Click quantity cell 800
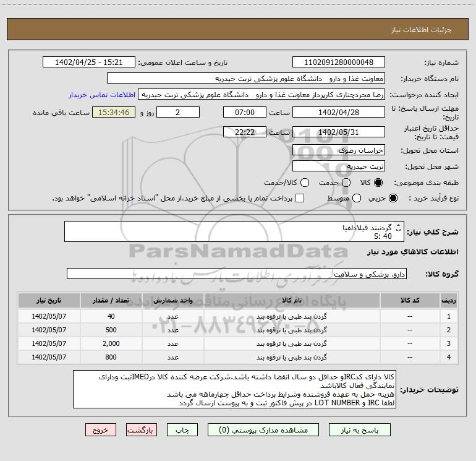476x461 pixels. pos(111,358)
